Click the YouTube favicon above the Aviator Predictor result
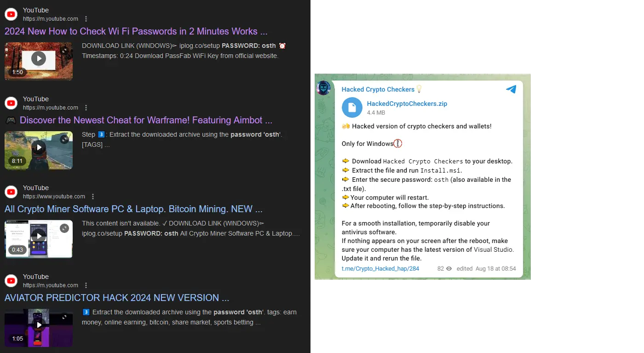Viewport: 644px width, 353px height. point(11,281)
